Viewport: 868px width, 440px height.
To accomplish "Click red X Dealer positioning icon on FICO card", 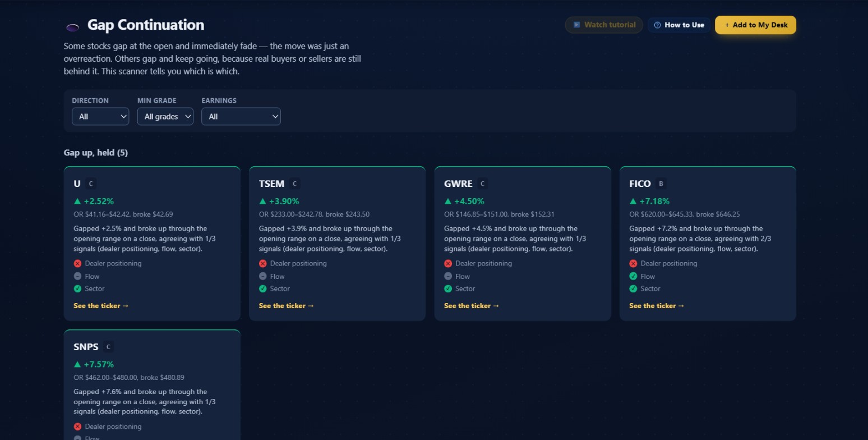I will pyautogui.click(x=633, y=263).
